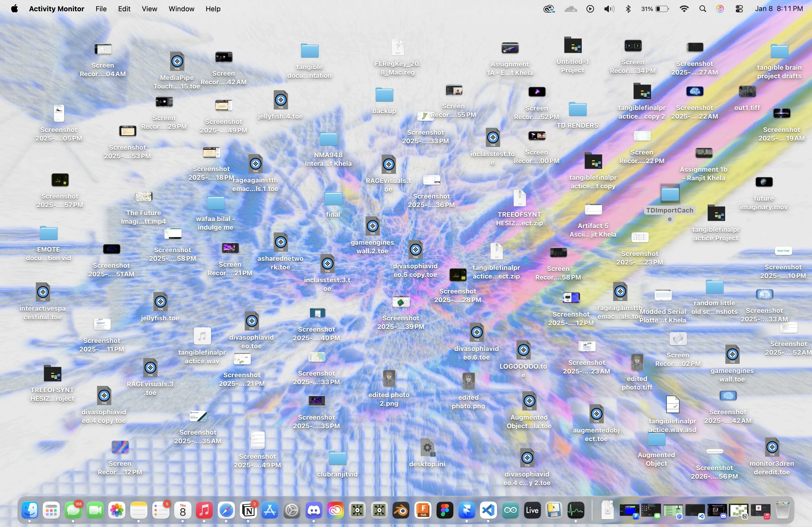This screenshot has width=812, height=527.
Task: Open Control Center in menu bar
Action: [739, 9]
